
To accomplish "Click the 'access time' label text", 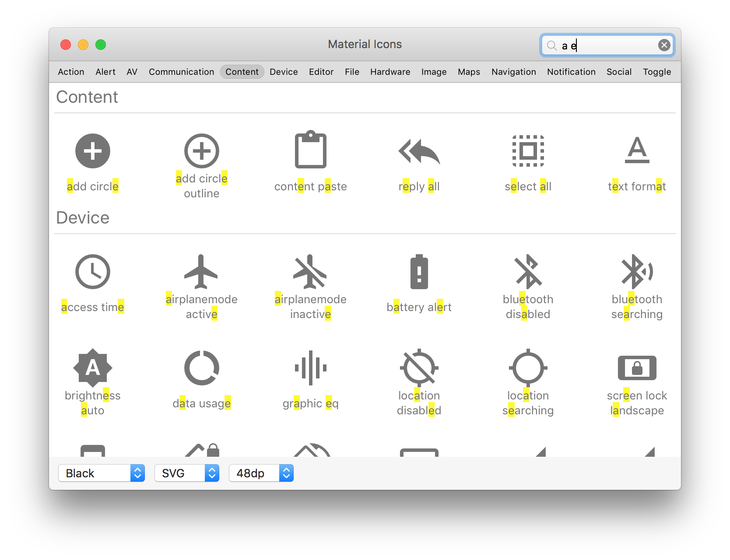I will (93, 307).
